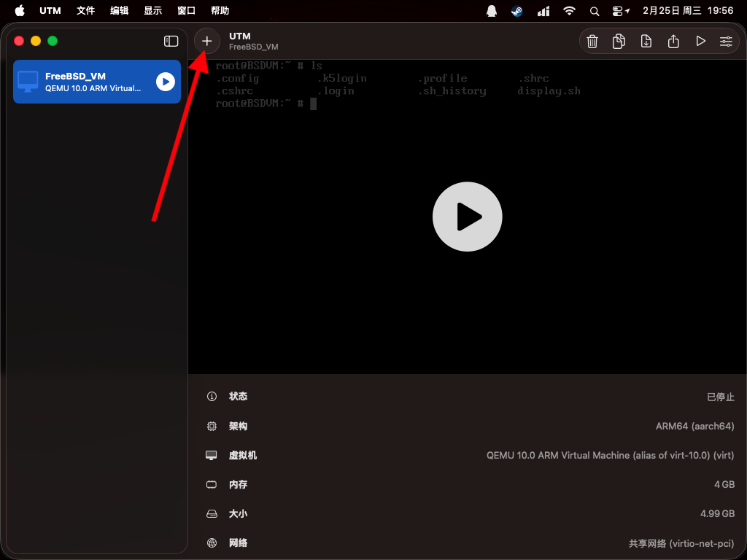Click the 大小 disk drive icon
747x560 pixels.
tap(212, 514)
